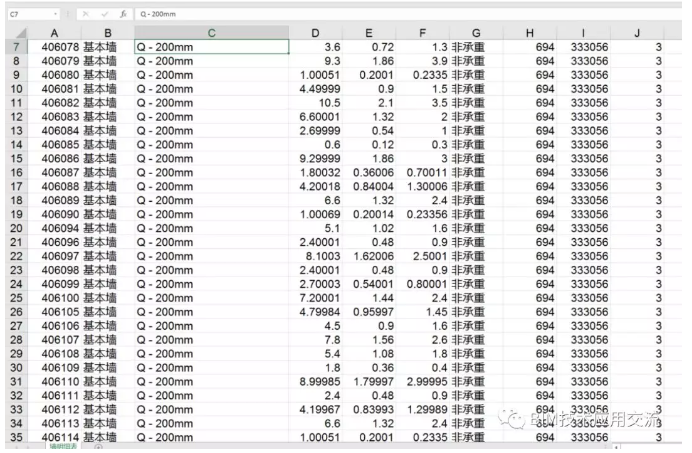Viewport: 692px width, 453px height.
Task: Select row 7 header
Action: [x=16, y=47]
